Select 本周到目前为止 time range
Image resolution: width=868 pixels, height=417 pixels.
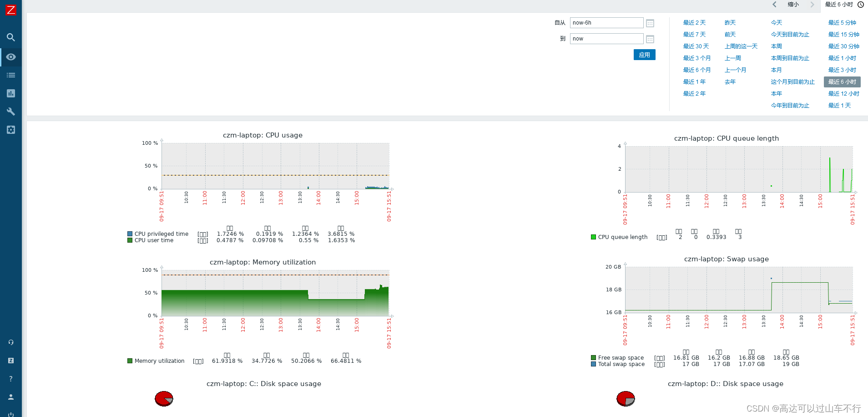pos(790,58)
